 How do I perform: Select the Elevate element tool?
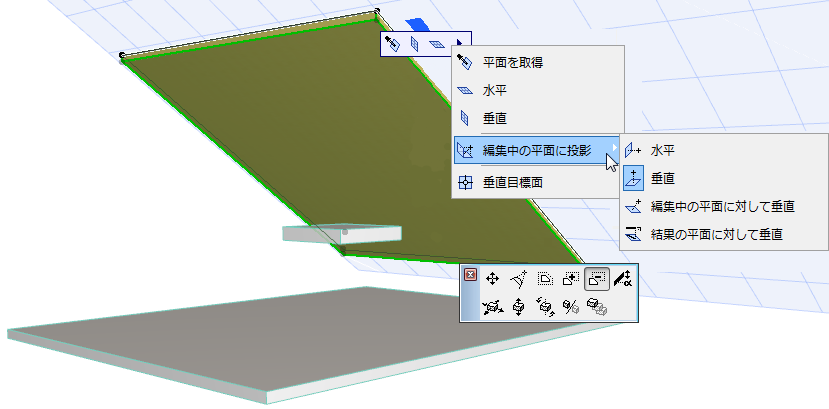click(519, 306)
